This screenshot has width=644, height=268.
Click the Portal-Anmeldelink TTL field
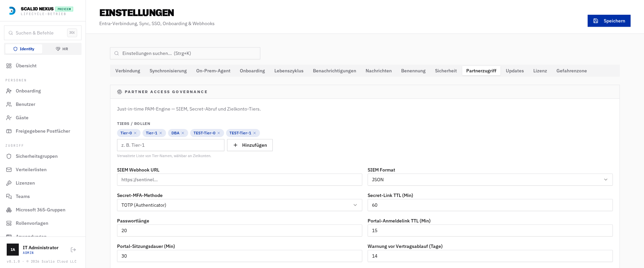pyautogui.click(x=490, y=230)
